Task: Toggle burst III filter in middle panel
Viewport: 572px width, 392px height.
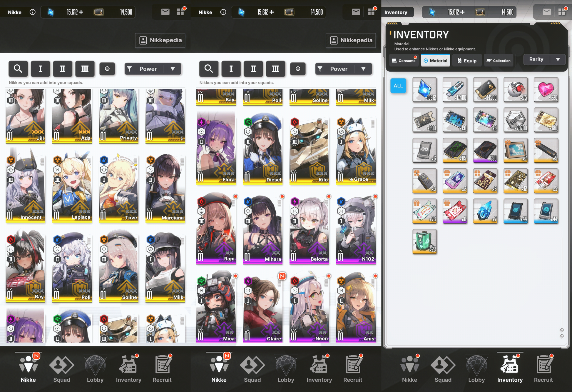Action: (x=275, y=69)
